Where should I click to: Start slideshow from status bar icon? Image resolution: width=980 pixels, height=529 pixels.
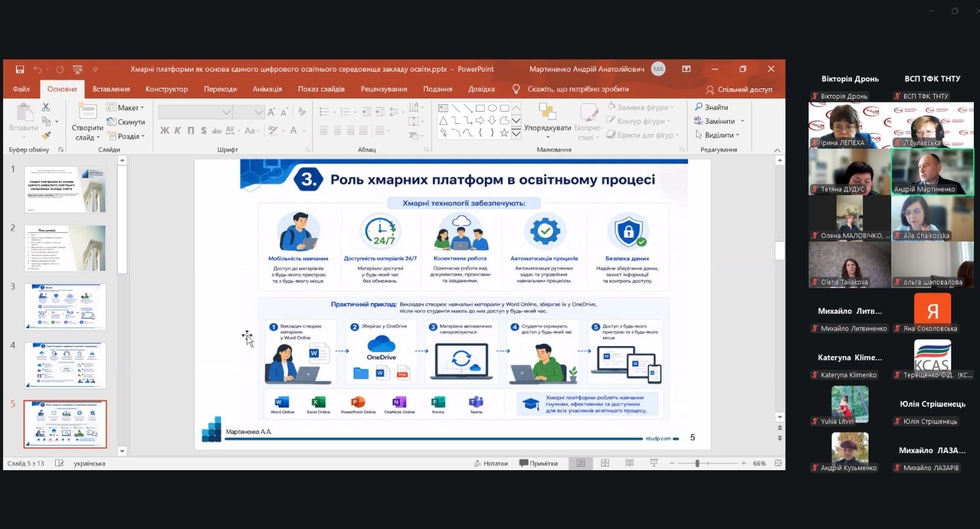pos(654,463)
